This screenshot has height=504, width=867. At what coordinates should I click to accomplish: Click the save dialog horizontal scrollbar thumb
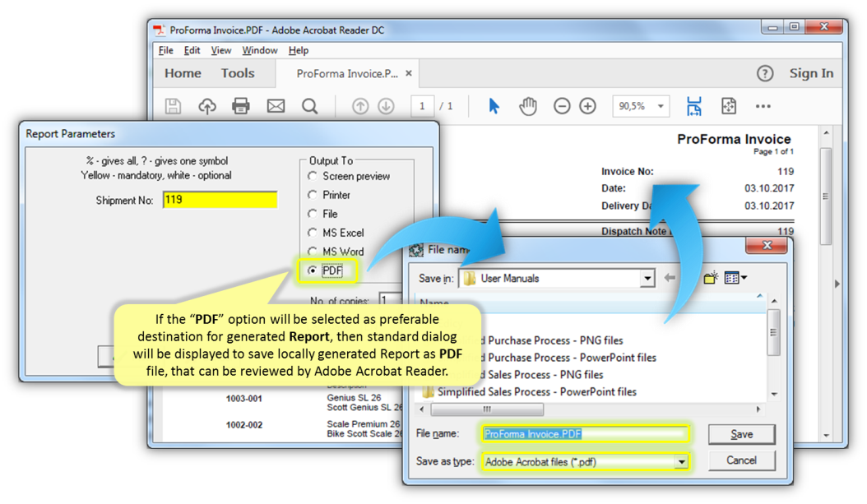coord(487,409)
